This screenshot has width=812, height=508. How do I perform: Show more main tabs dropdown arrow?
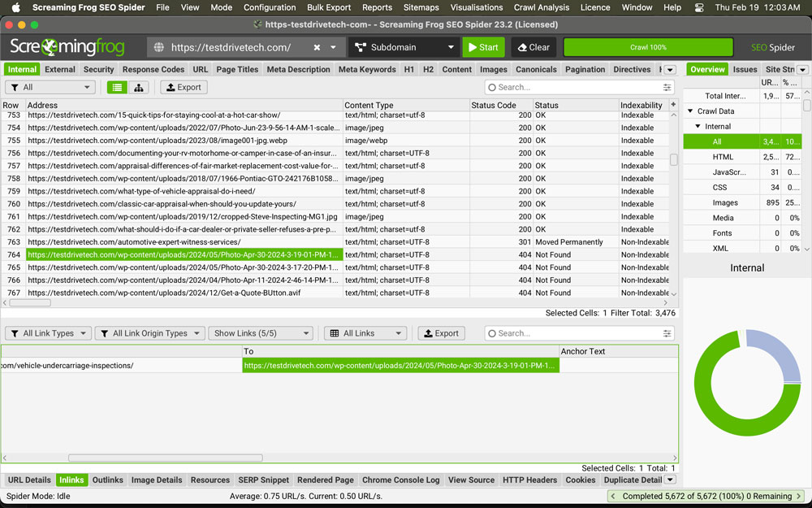670,69
